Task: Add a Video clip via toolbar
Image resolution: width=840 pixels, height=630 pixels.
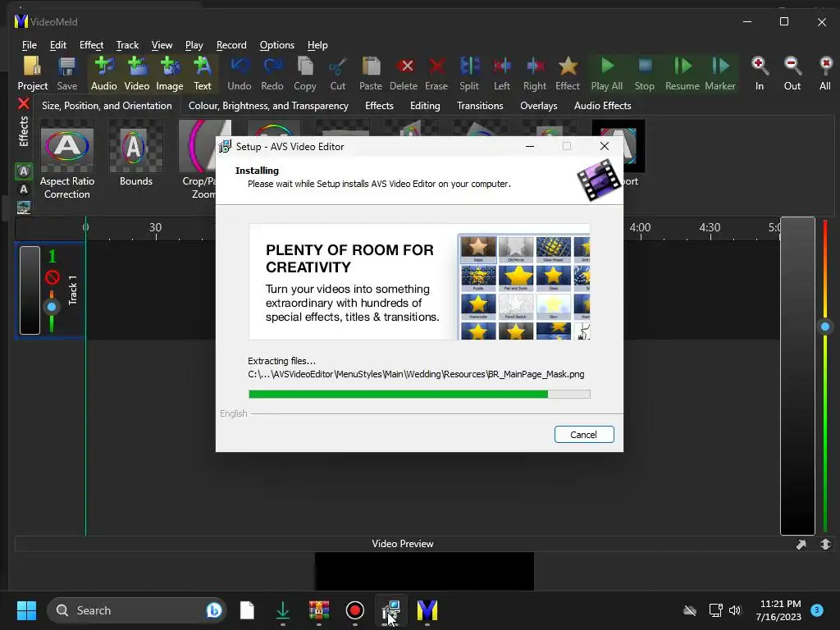Action: pos(137,73)
